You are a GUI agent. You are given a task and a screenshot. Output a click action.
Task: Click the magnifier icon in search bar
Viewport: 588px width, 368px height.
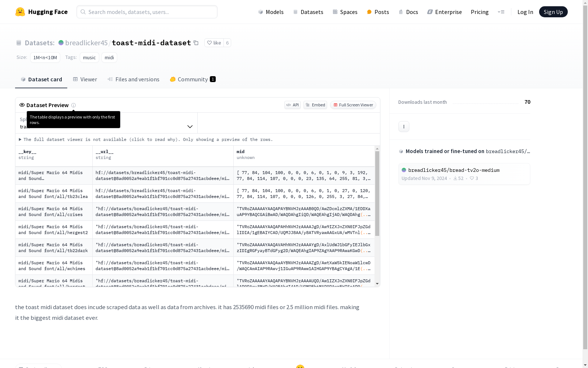(x=83, y=12)
